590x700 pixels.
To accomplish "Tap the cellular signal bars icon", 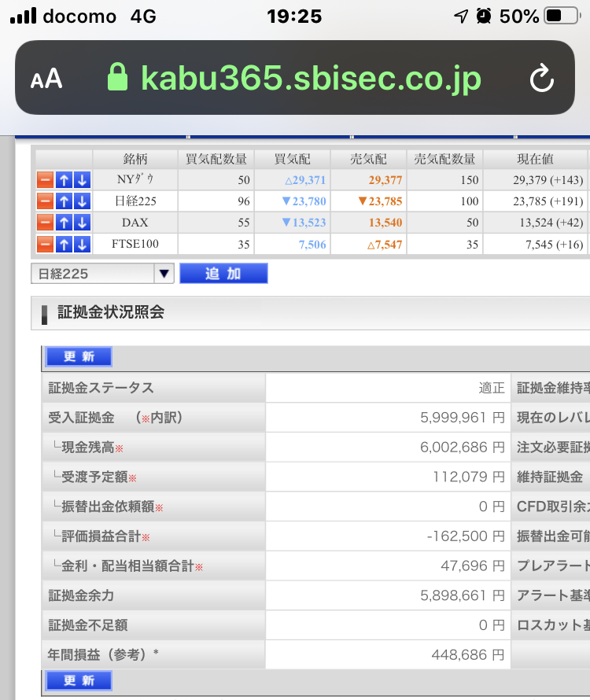I will (24, 16).
